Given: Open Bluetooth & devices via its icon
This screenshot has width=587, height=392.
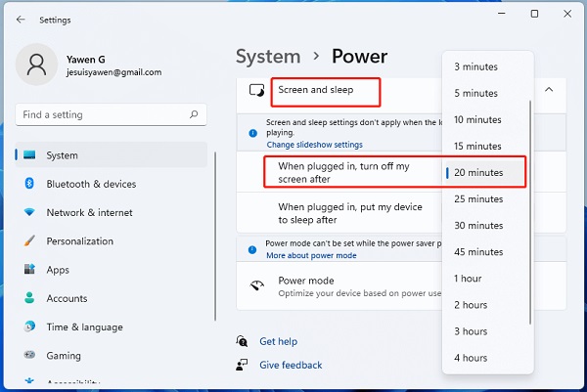Looking at the screenshot, I should [29, 184].
